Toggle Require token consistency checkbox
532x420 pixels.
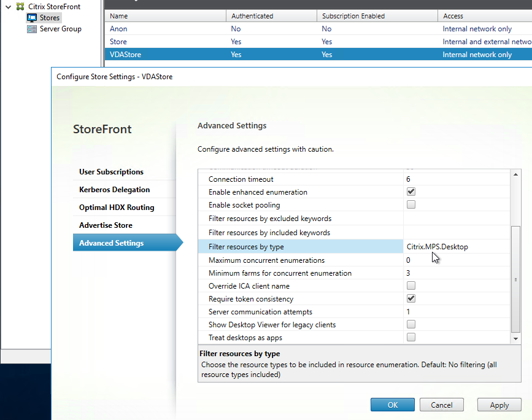tap(411, 298)
